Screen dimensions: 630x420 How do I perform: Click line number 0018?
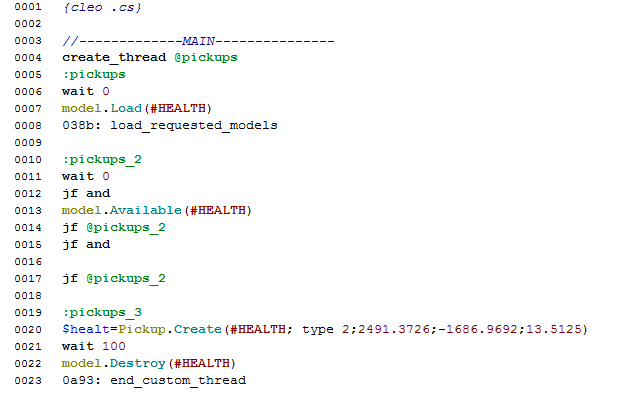coord(28,296)
